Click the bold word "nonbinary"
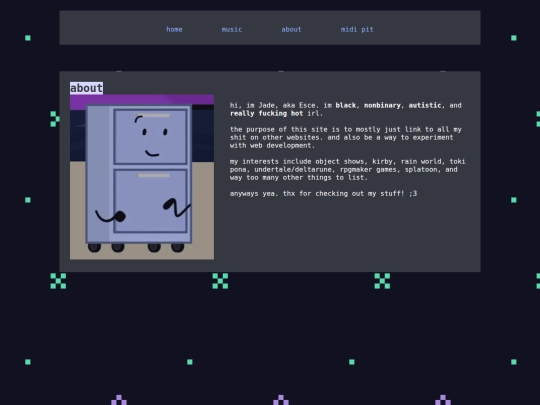 [x=382, y=105]
